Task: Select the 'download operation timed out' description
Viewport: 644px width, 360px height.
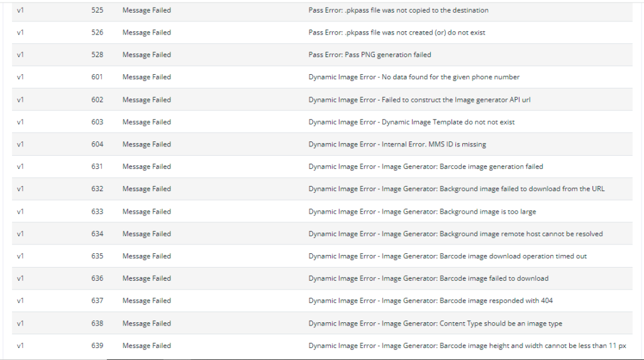Action: coord(447,256)
